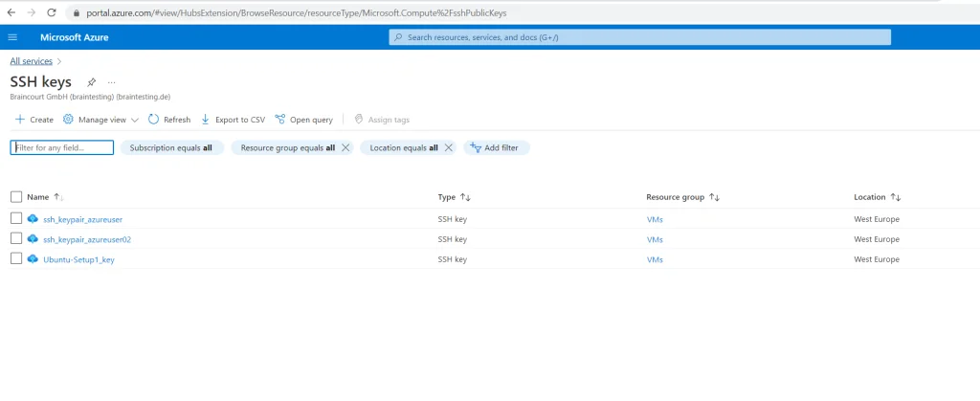This screenshot has width=980, height=401.
Task: Reload the browser page
Action: 52,12
